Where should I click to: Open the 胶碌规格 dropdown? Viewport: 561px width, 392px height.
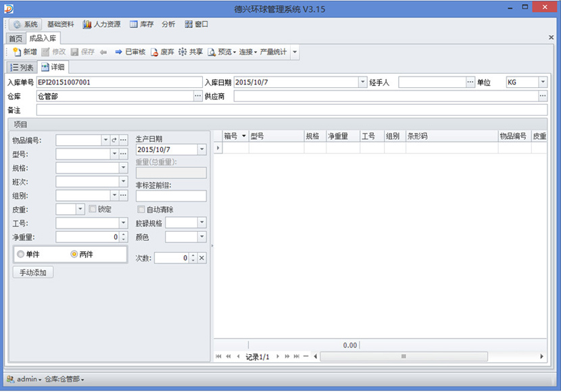coord(202,223)
